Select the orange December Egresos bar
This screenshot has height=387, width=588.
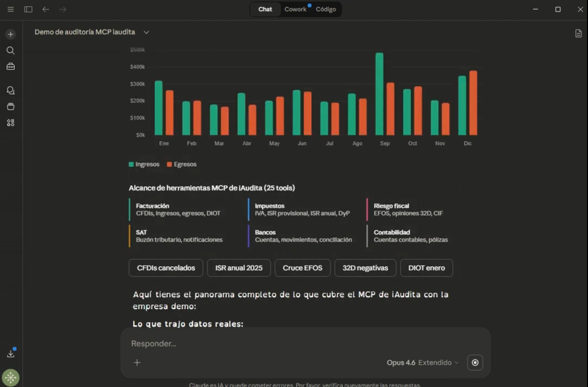coord(473,103)
